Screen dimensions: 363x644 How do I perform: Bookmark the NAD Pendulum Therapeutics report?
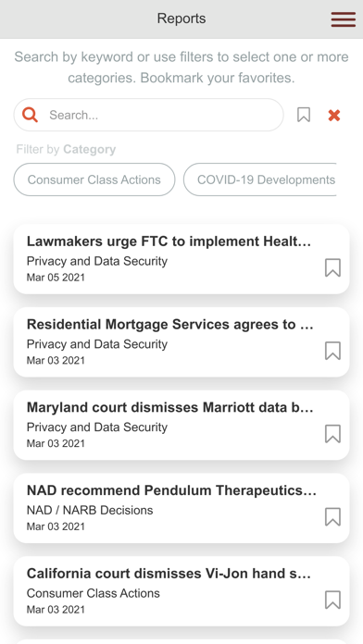click(332, 516)
